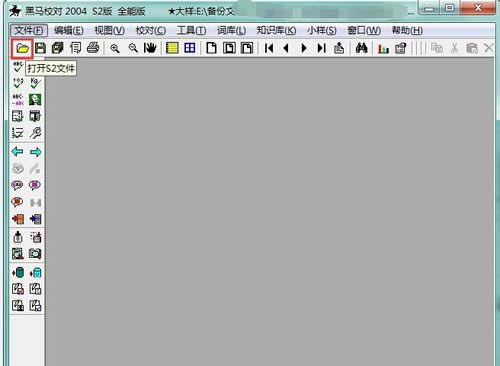Click the stacked floppy disks save-all icon
500x366 pixels.
pyautogui.click(x=58, y=48)
